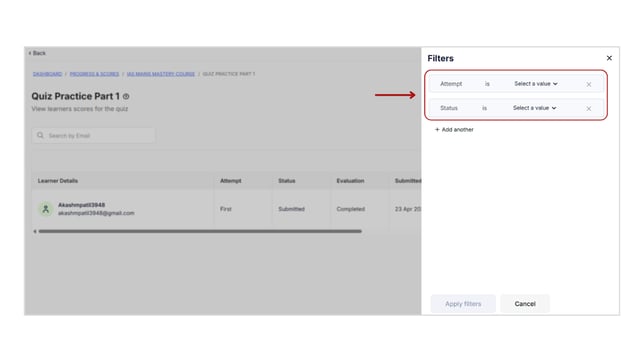Click the Status column header
Screen dimensions: 644x362
pos(287,181)
